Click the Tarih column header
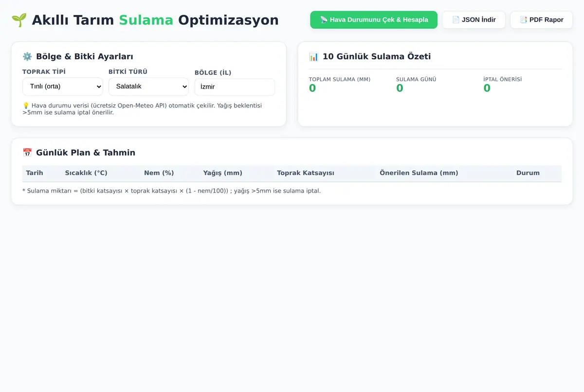This screenshot has height=392, width=584. click(35, 173)
